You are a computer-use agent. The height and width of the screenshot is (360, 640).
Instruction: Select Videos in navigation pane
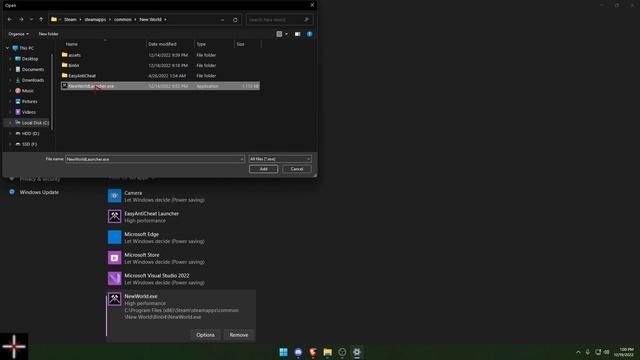28,112
